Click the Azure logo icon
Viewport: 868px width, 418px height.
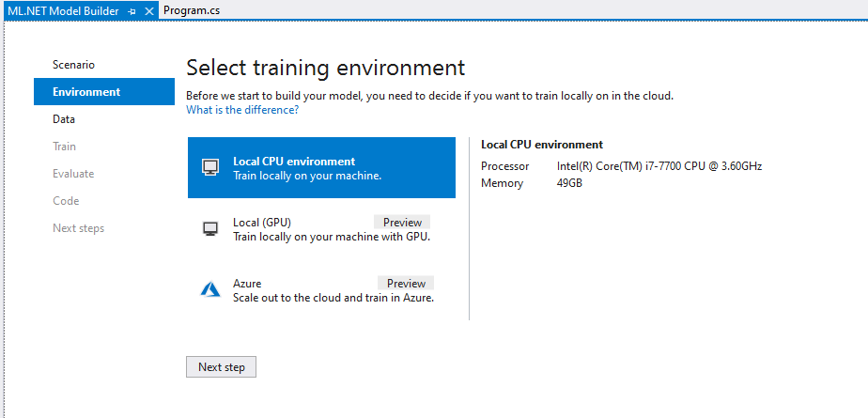[210, 290]
